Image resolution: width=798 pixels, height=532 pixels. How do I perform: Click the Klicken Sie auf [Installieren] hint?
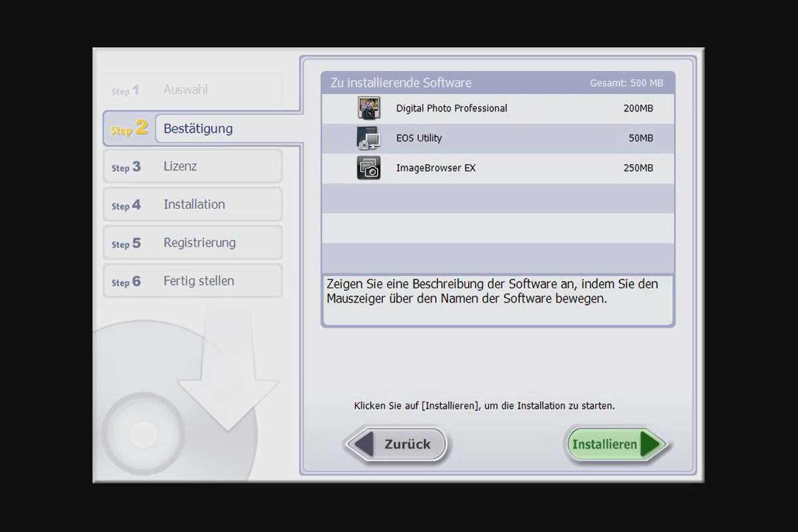[x=485, y=405]
